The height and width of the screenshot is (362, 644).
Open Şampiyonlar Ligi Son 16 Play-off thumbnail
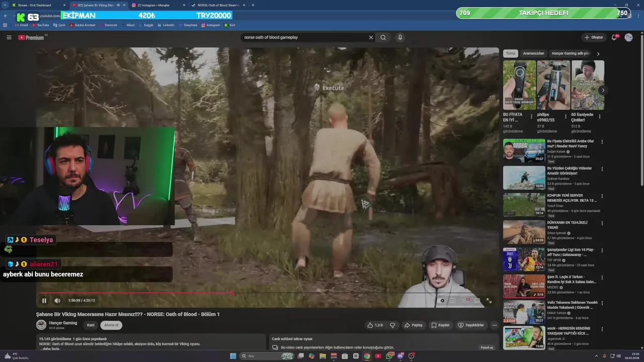pos(524,259)
